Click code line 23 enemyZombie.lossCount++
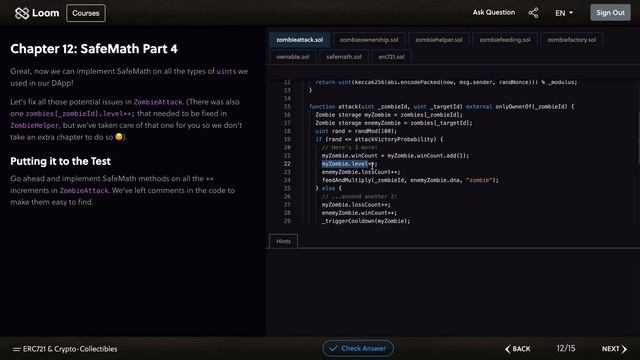The width and height of the screenshot is (640, 360). click(361, 172)
